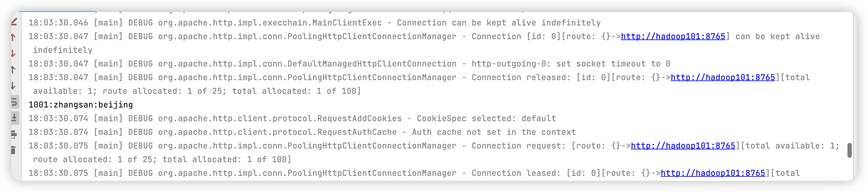Click the red down arrow icon
868x192 pixels.
(13, 53)
